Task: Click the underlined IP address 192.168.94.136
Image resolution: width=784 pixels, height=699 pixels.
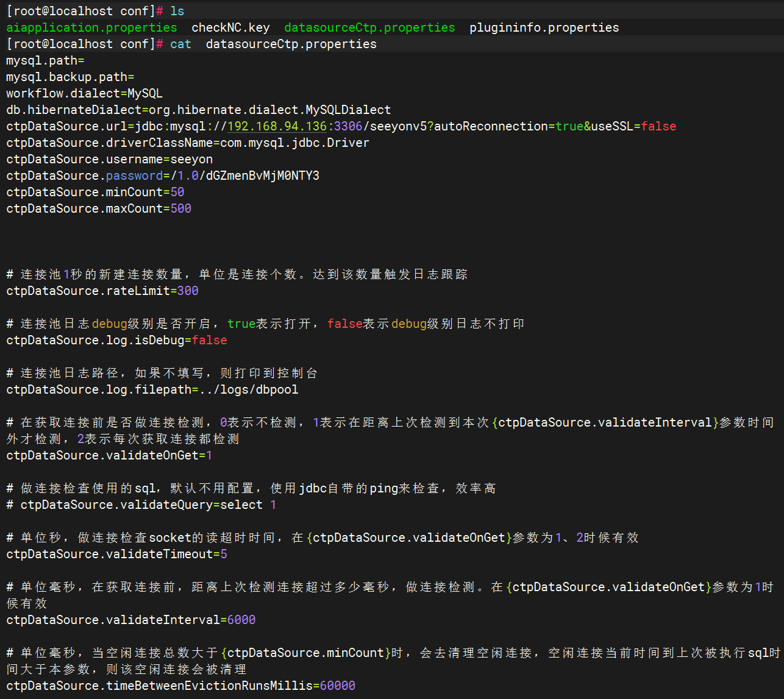Action: coord(277,126)
